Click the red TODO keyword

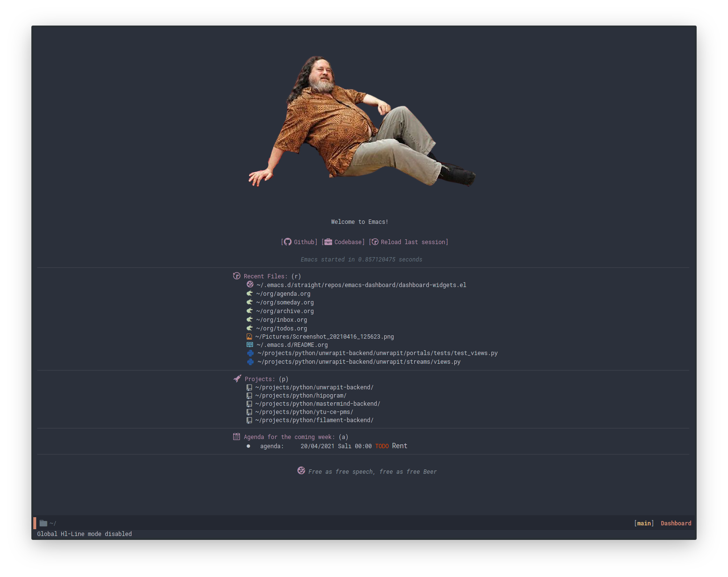[382, 446]
